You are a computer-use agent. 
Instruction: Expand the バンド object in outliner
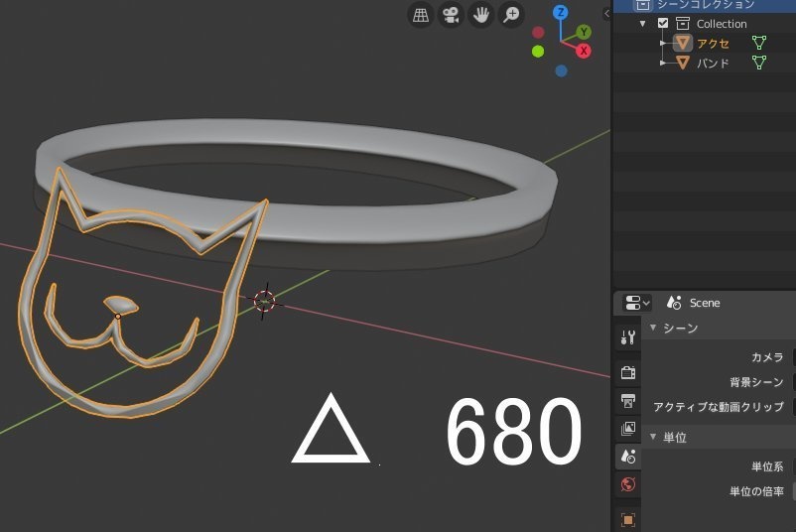pyautogui.click(x=662, y=63)
